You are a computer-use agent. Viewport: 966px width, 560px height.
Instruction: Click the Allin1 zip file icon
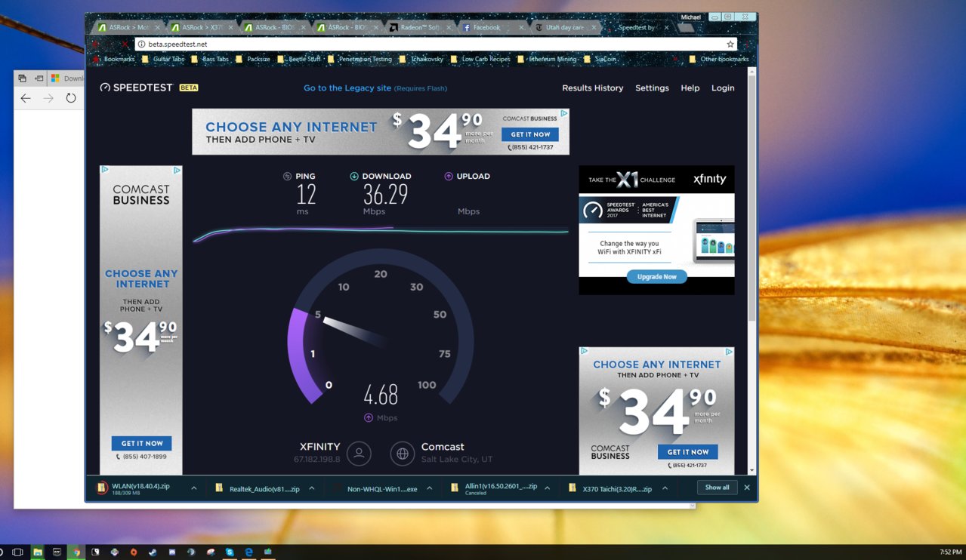[455, 488]
